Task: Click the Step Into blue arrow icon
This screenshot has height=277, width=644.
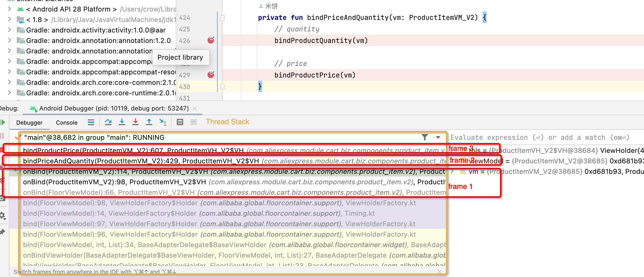Action: [x=122, y=122]
